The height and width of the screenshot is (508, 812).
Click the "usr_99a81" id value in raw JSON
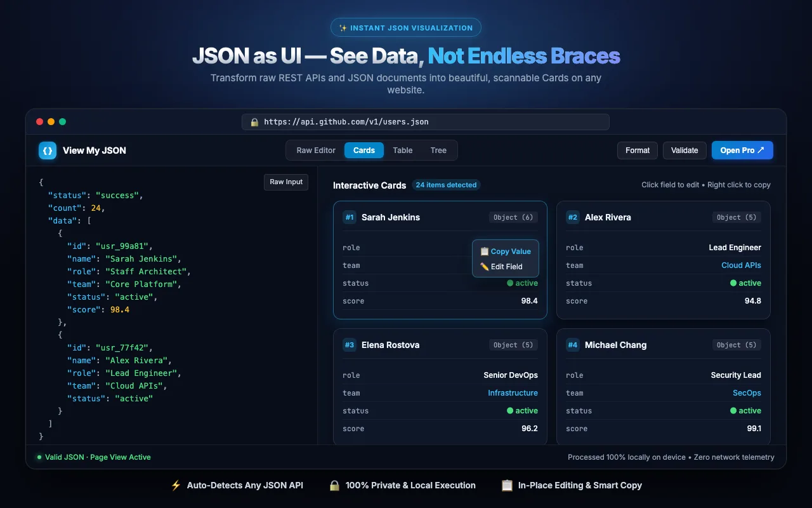click(124, 246)
